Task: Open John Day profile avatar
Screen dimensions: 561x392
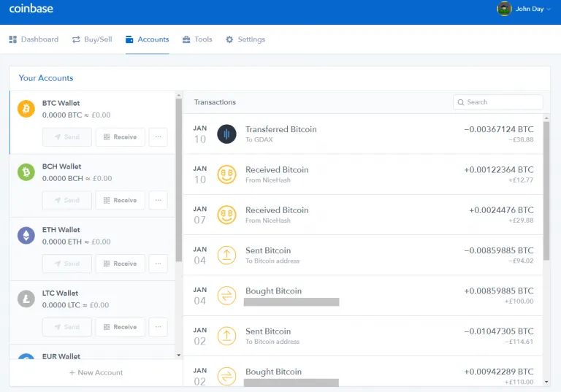Action: tap(504, 9)
